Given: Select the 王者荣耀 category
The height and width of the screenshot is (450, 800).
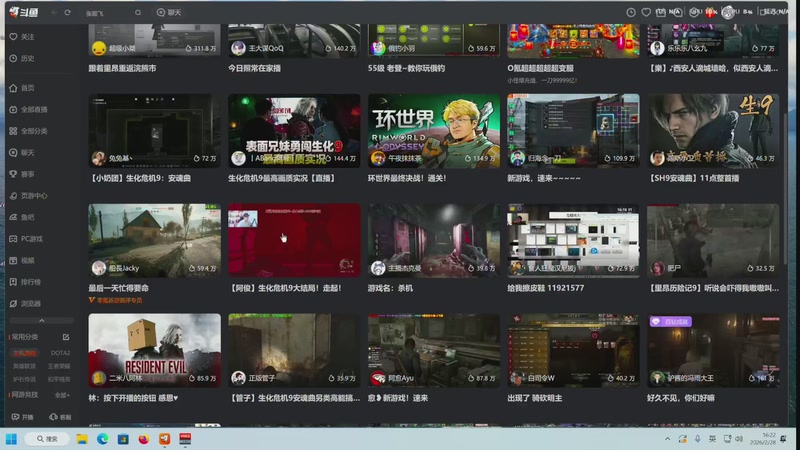Looking at the screenshot, I should (x=59, y=366).
